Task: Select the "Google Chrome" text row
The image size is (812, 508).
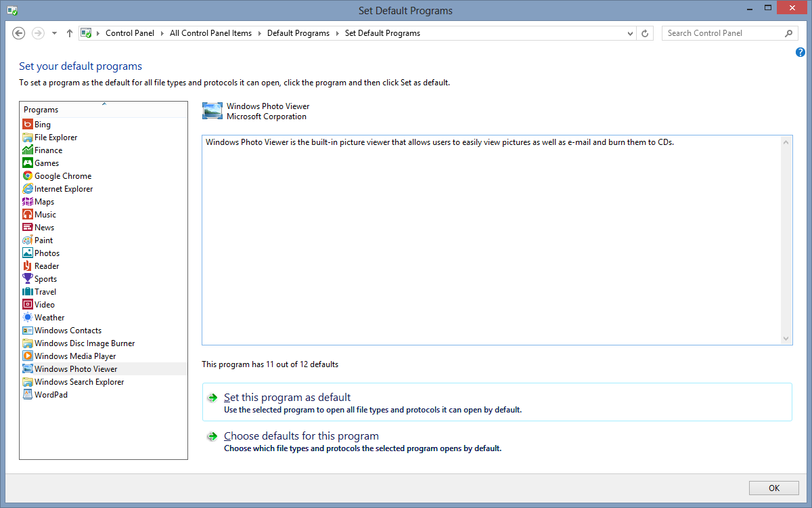Action: coord(63,176)
